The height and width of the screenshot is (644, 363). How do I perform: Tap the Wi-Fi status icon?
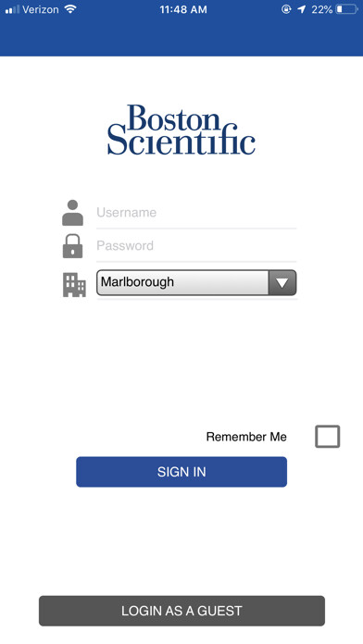(70, 9)
